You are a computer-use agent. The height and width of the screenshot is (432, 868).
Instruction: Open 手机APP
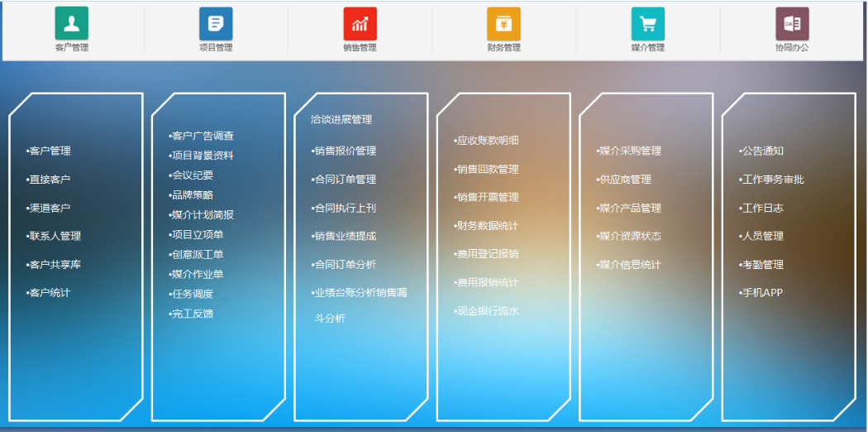point(761,292)
